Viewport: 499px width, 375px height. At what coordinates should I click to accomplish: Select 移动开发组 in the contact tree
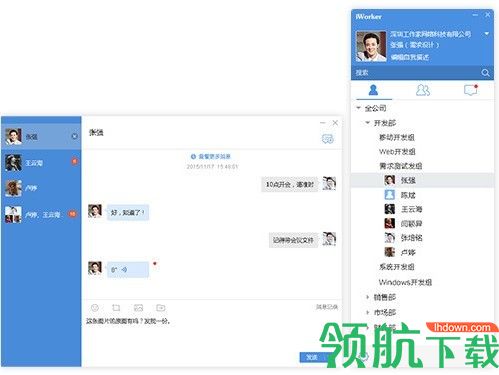point(397,137)
